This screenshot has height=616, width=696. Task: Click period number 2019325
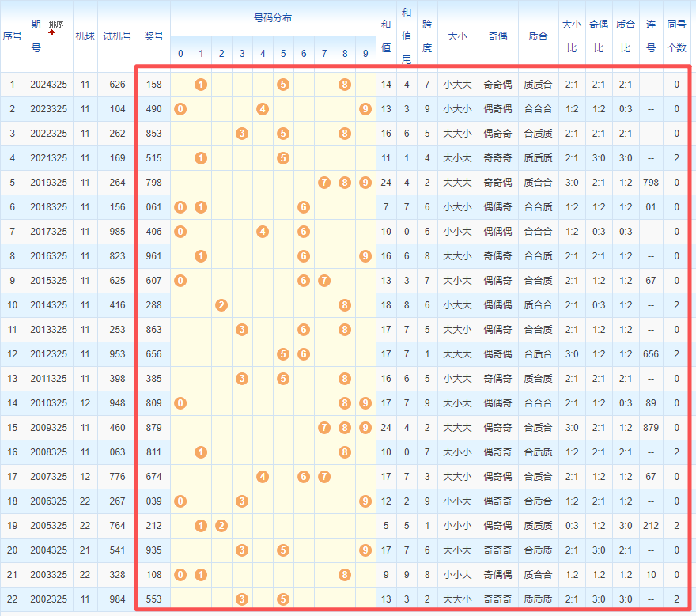(x=49, y=183)
